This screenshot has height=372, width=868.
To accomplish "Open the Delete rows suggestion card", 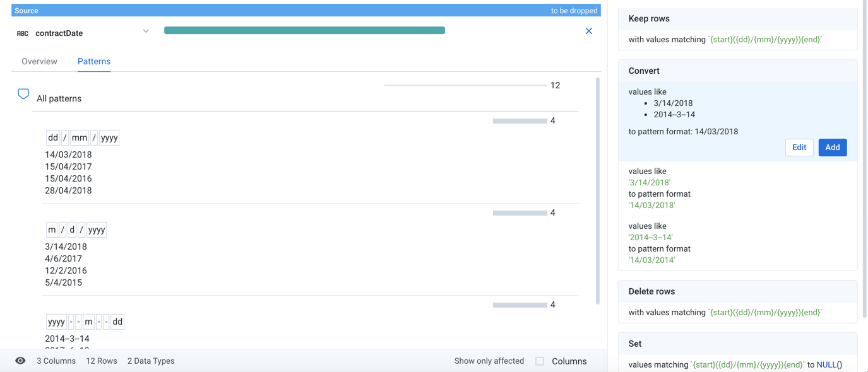I will (737, 302).
